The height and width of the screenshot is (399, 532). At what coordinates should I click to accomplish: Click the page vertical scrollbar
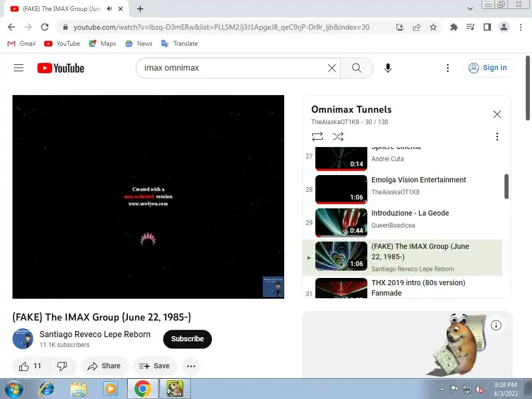click(528, 88)
